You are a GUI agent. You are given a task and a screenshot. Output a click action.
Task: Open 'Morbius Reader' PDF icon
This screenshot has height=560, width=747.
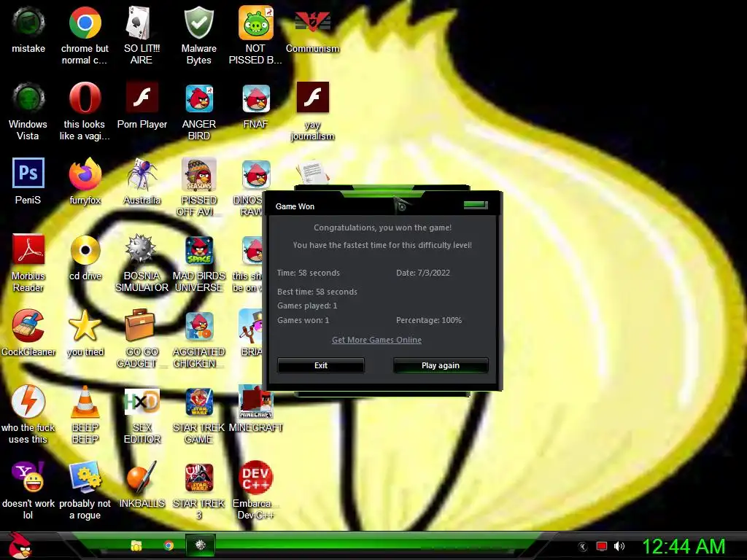pyautogui.click(x=28, y=249)
